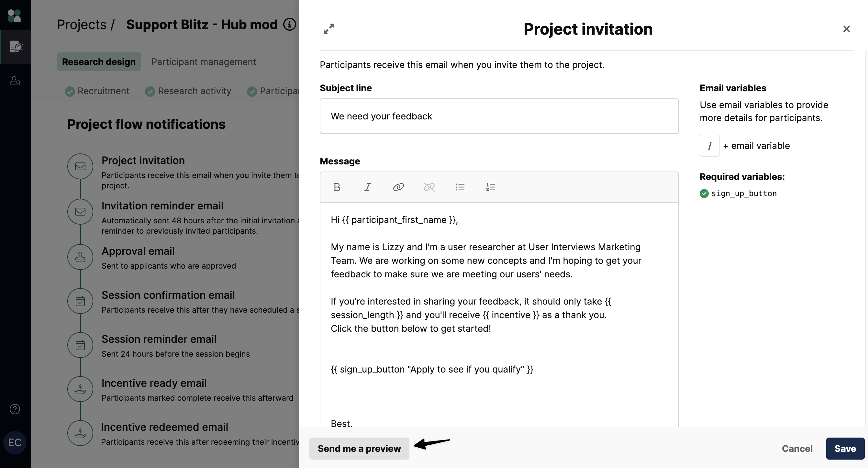Click Send me a preview

click(x=359, y=449)
